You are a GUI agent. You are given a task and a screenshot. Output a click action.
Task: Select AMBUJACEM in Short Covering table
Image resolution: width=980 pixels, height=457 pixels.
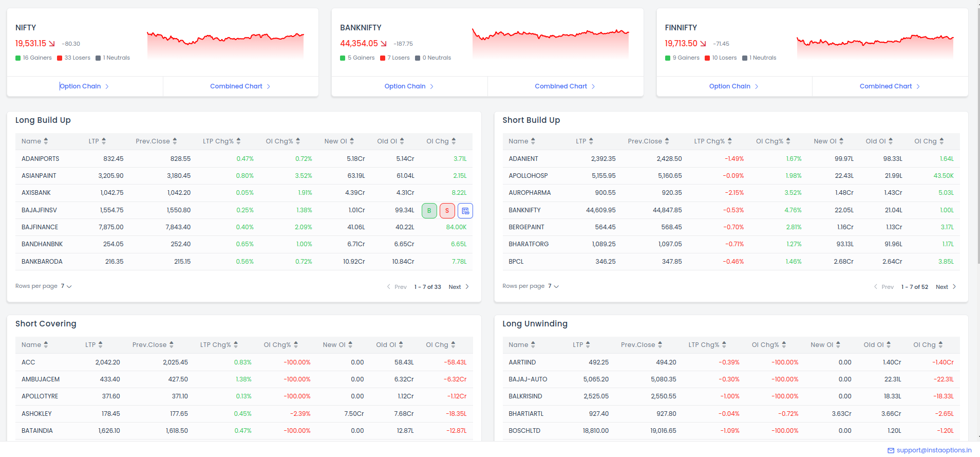[41, 379]
